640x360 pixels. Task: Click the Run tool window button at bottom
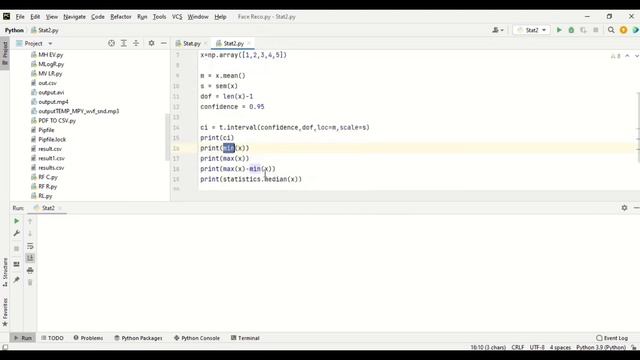pos(23,338)
